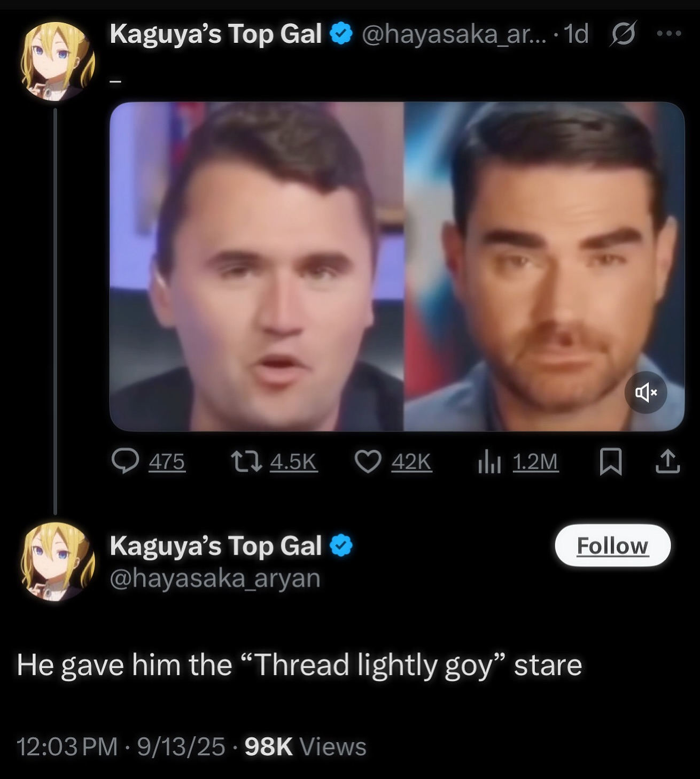Open view analytics via the bar chart icon
This screenshot has width=700, height=779.
click(x=489, y=461)
